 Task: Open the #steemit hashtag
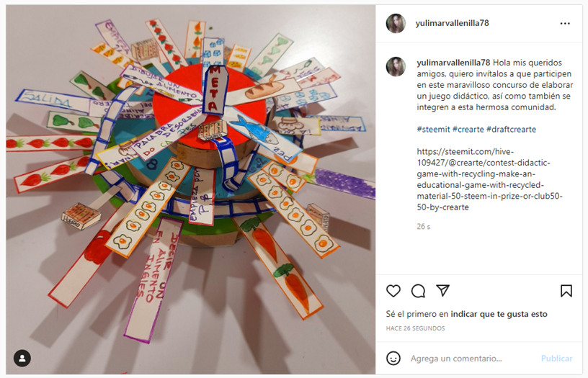434,130
